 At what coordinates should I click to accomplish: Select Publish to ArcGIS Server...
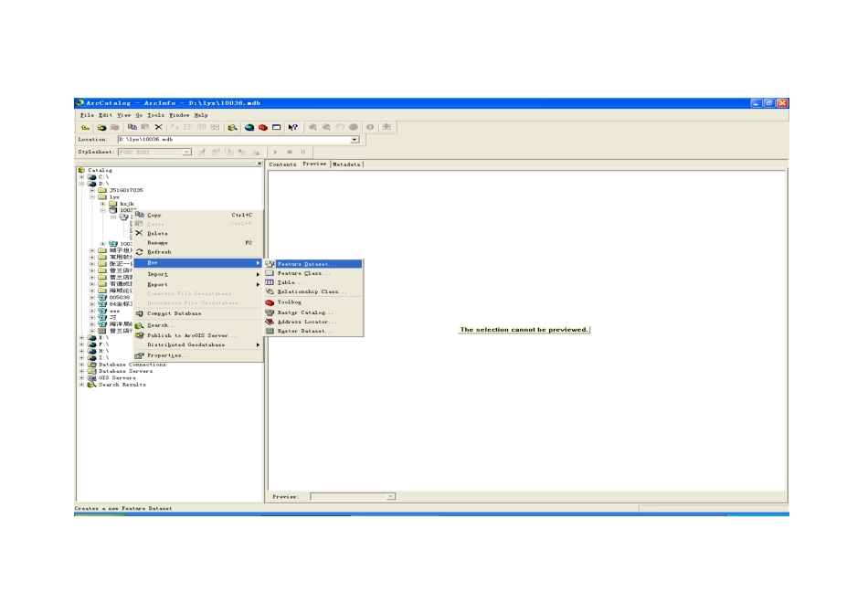click(x=198, y=335)
